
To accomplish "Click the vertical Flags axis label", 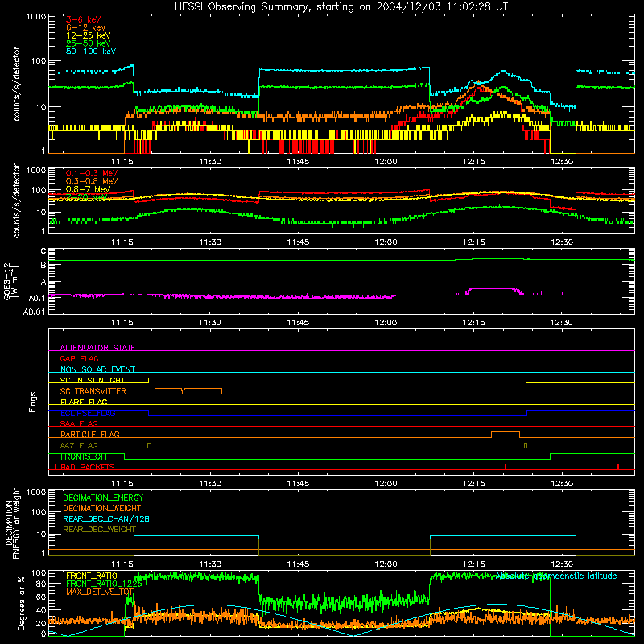I will tap(33, 402).
